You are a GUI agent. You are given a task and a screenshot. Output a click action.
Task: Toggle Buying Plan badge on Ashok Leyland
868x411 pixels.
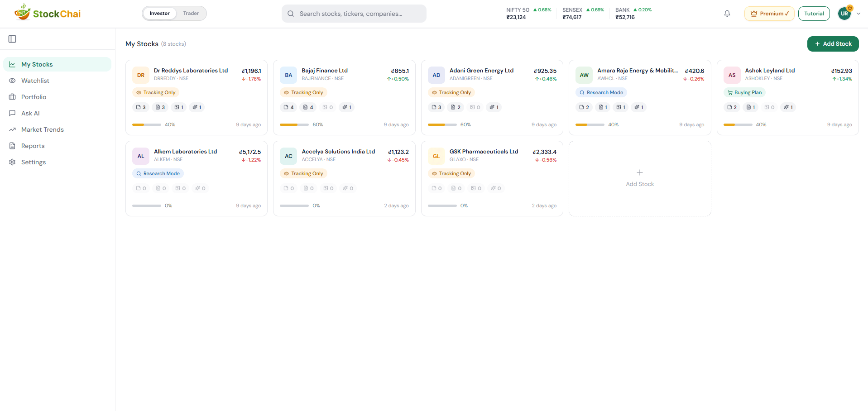[744, 92]
